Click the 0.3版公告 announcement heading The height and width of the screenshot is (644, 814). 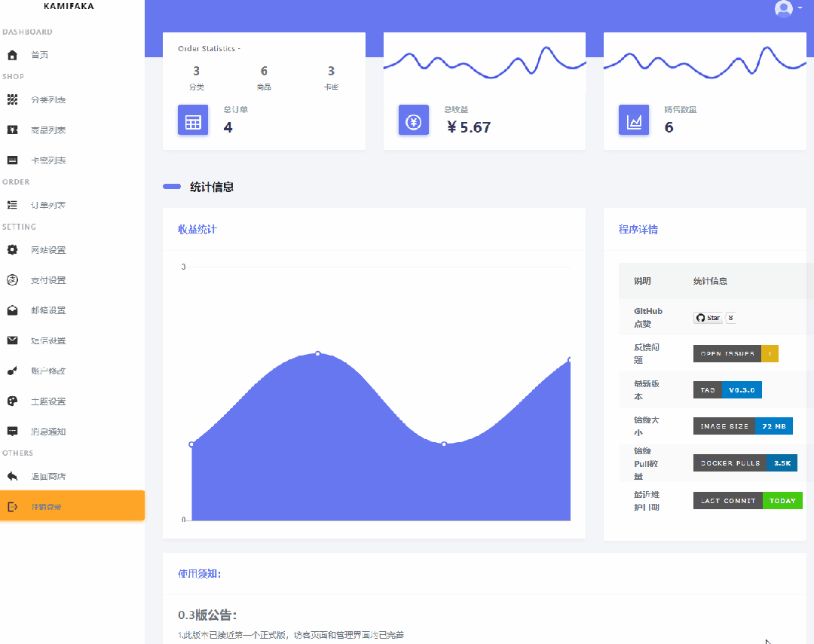tap(208, 615)
